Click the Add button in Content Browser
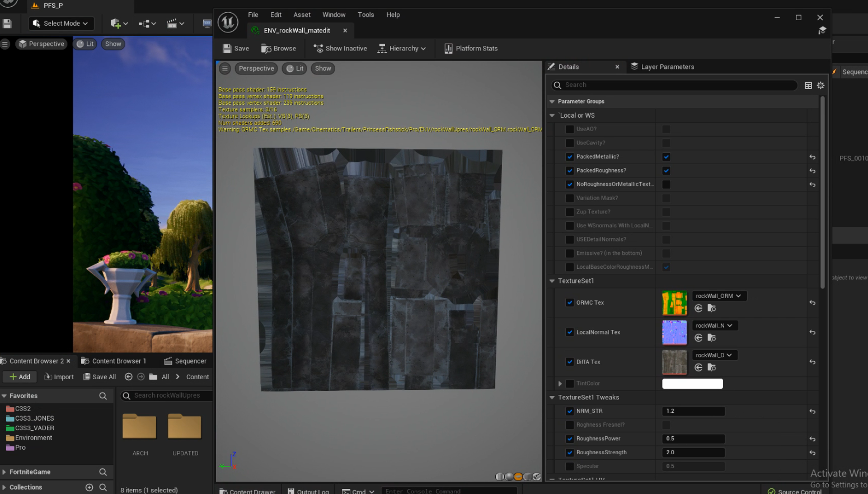The width and height of the screenshot is (868, 494). click(20, 376)
